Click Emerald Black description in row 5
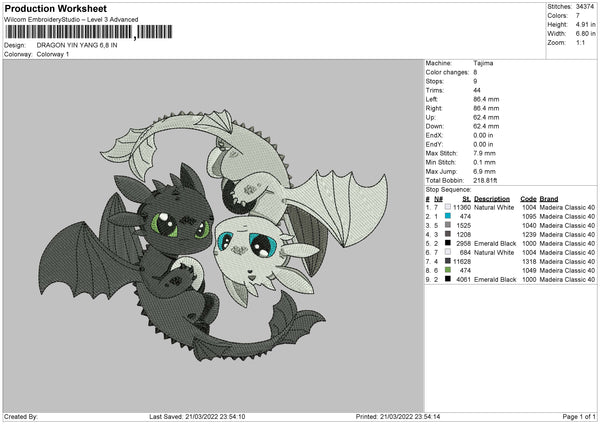This screenshot has width=600, height=424. tap(495, 243)
